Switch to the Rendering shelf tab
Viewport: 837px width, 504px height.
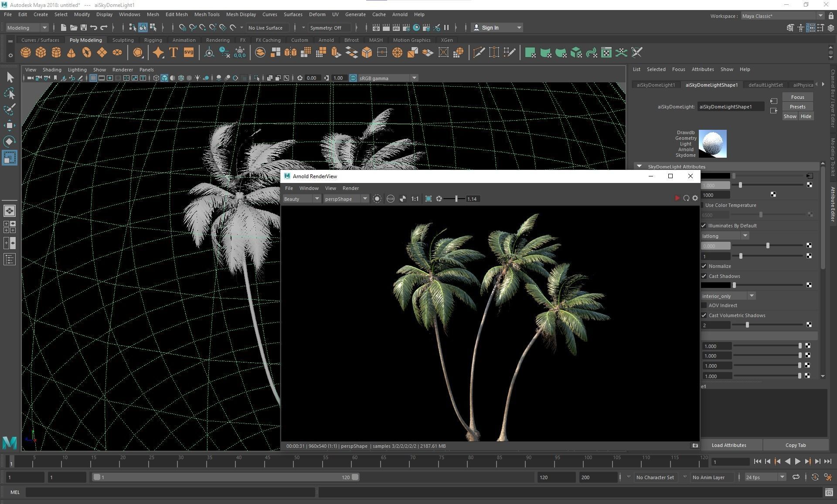tap(218, 40)
